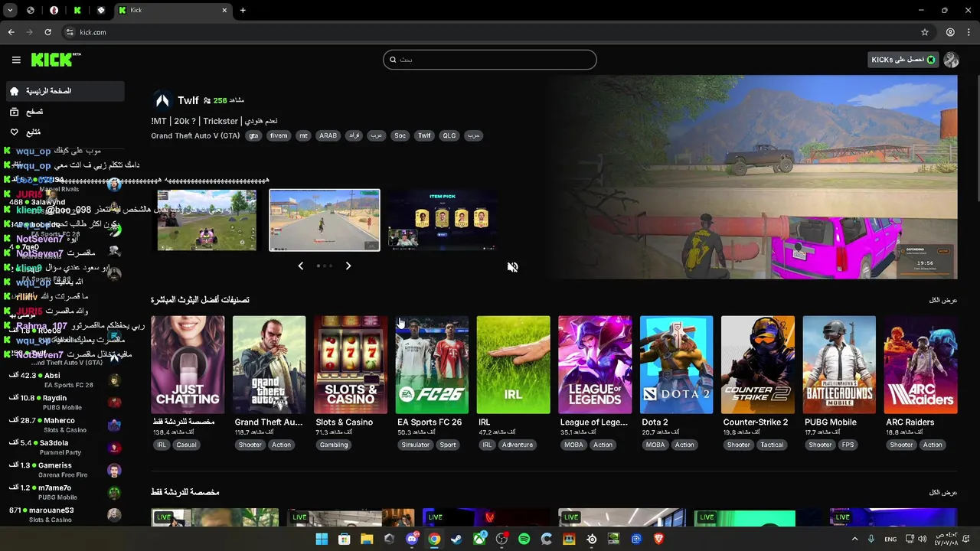Select the PUBG kart carousel thumbnail
980x551 pixels.
(x=207, y=220)
